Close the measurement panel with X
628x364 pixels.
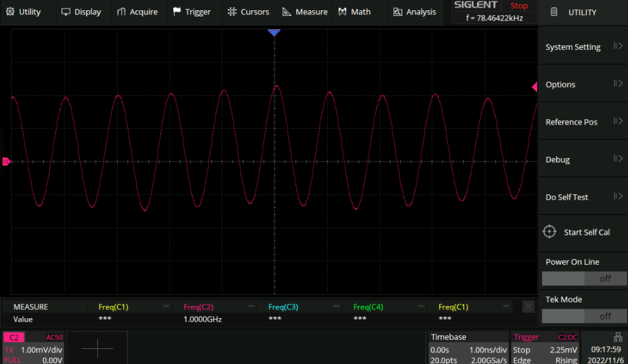pyautogui.click(x=528, y=307)
